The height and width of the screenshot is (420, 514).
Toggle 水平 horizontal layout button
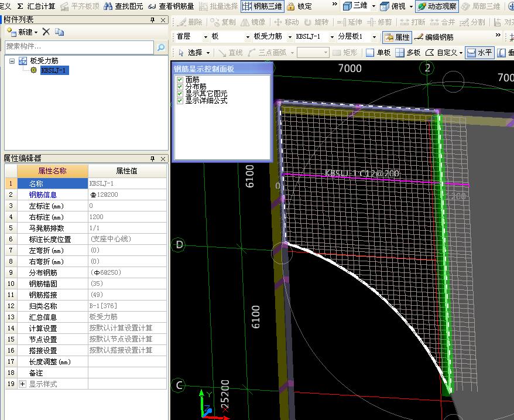[479, 53]
